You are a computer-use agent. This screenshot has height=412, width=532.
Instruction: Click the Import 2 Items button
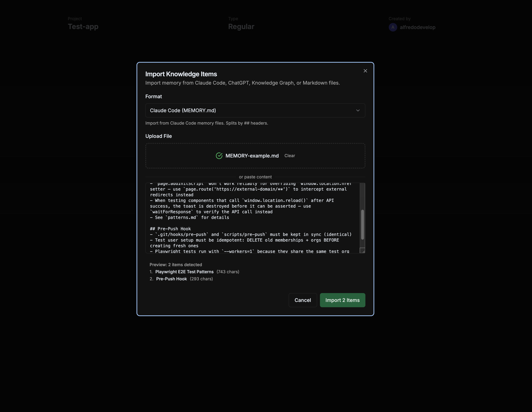[342, 300]
